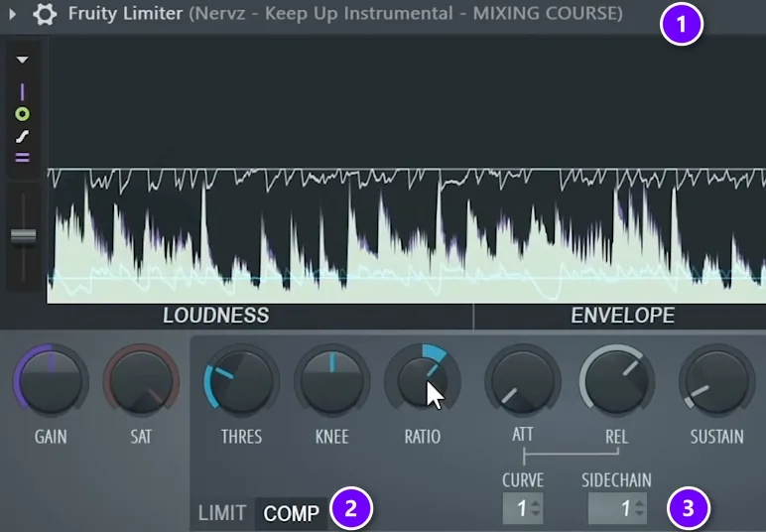
Task: Decrease the SIDECHAIN value with down arrow
Action: 640,514
